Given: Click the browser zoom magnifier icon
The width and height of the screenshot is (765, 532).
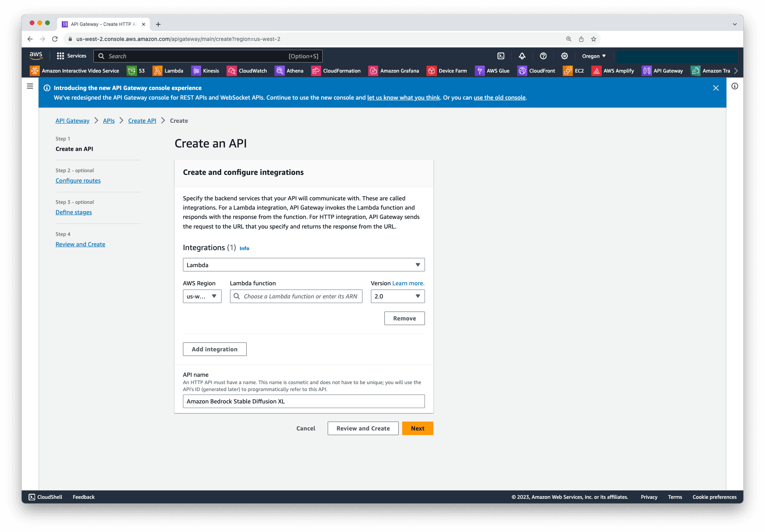Looking at the screenshot, I should [x=569, y=39].
